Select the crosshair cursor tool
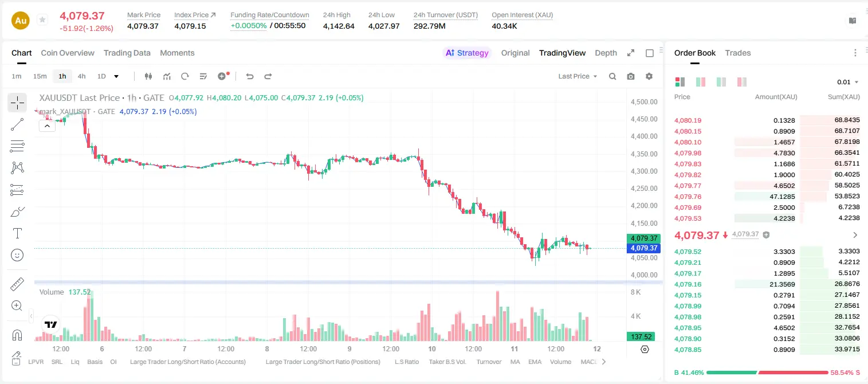The height and width of the screenshot is (384, 868). tap(17, 103)
